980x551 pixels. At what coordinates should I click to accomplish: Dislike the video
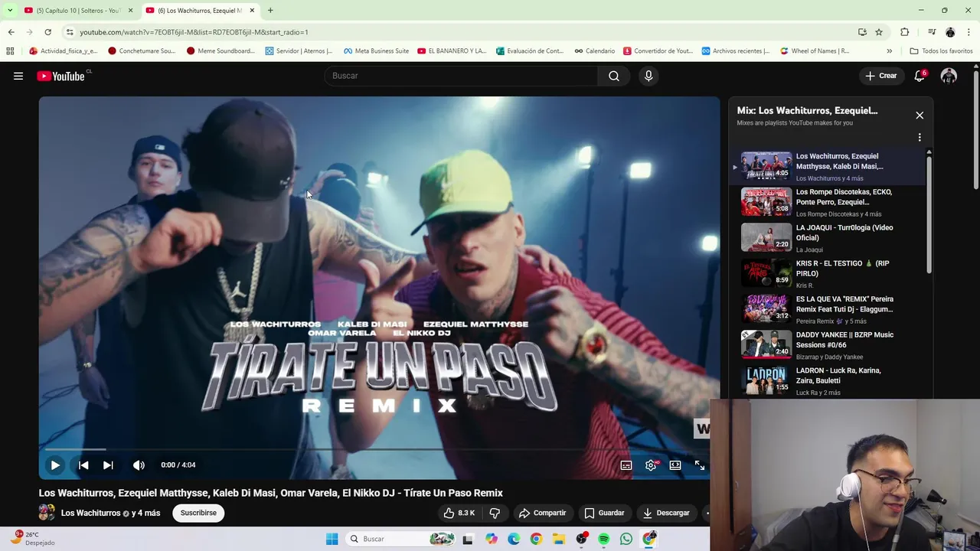(495, 513)
